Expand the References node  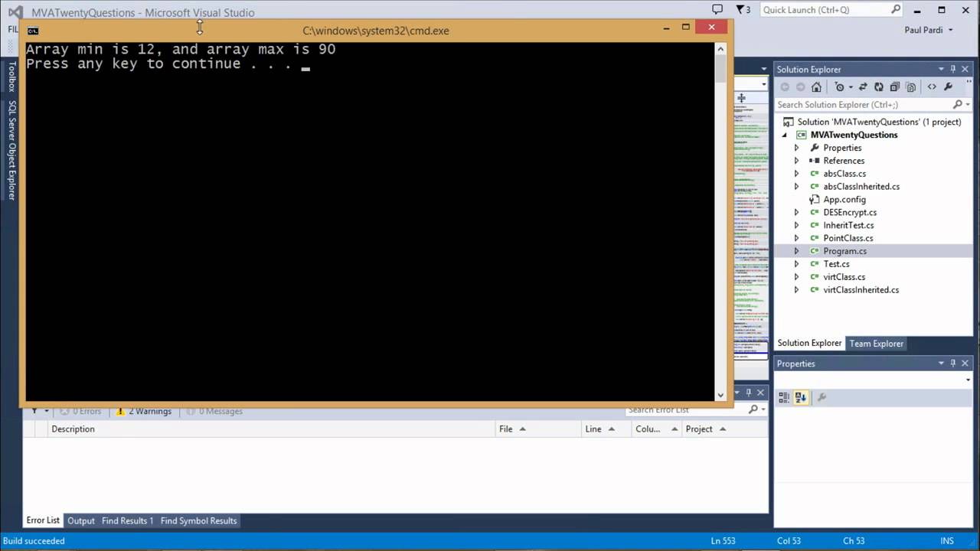point(796,161)
